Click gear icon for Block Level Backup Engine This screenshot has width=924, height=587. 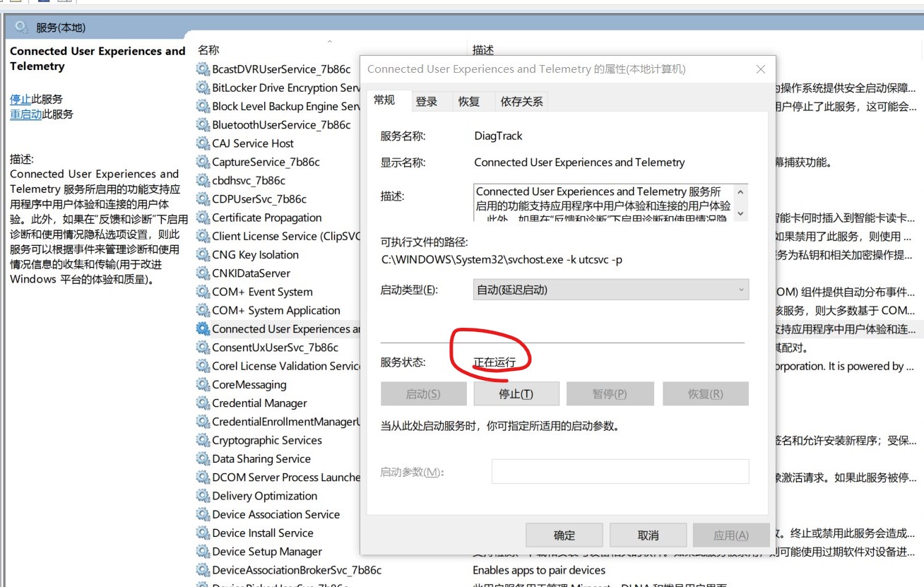(x=203, y=106)
